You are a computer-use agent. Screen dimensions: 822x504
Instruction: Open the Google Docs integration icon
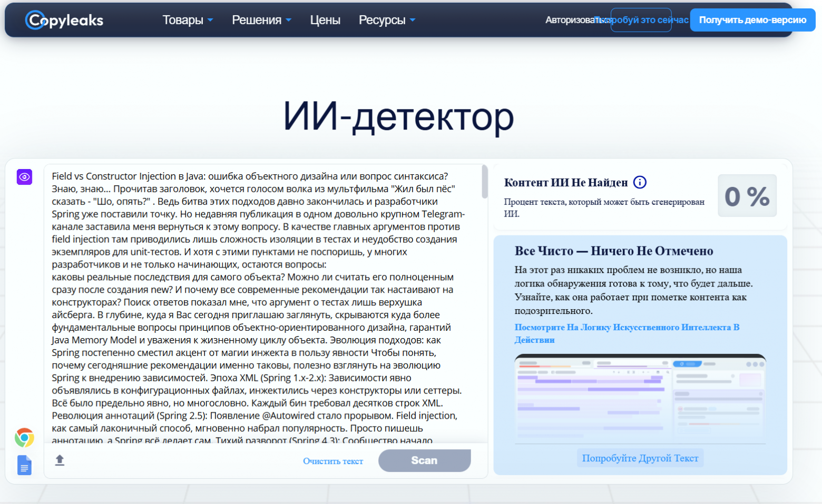[24, 466]
